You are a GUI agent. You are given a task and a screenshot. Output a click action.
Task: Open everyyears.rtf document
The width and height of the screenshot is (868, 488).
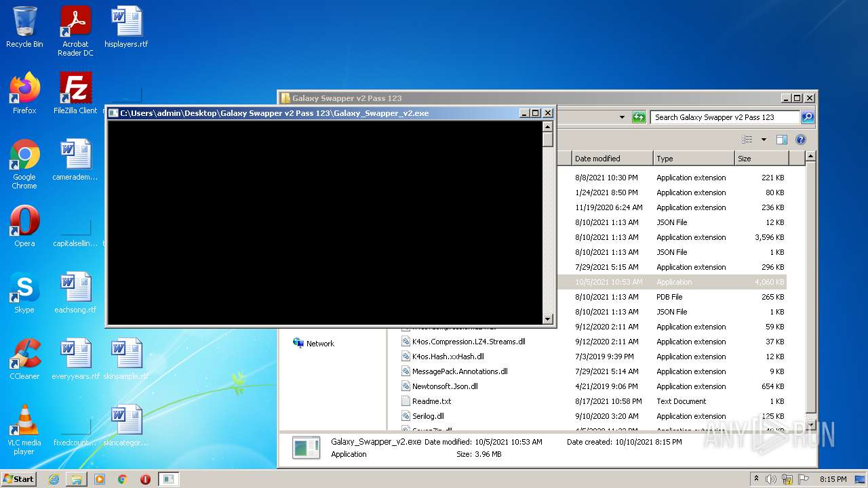75,359
